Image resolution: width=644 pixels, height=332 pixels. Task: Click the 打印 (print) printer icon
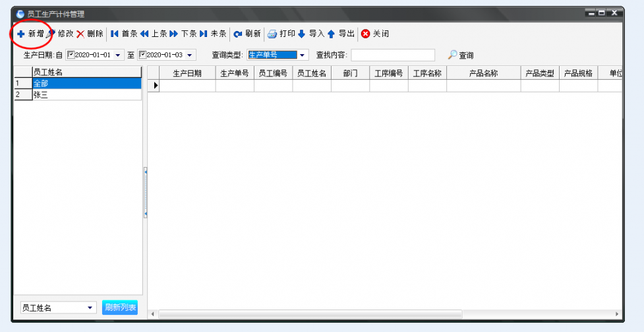pos(272,34)
